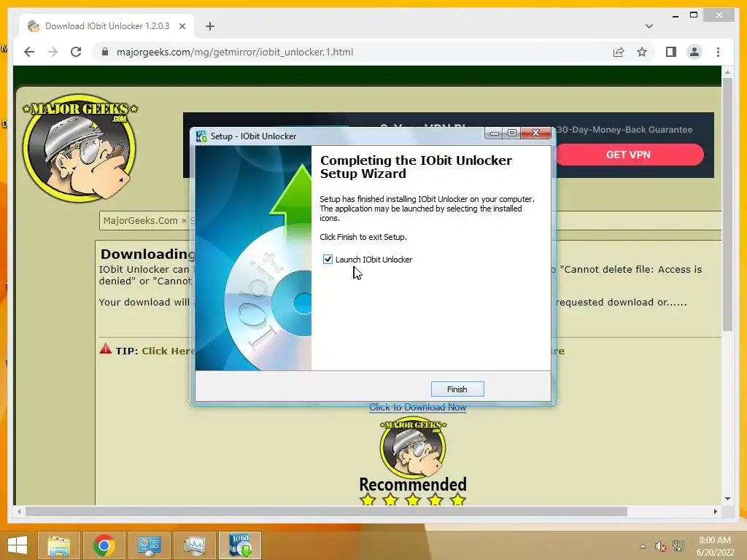This screenshot has height=560, width=747.
Task: Click the red warning triangle beside TIP
Action: [105, 349]
